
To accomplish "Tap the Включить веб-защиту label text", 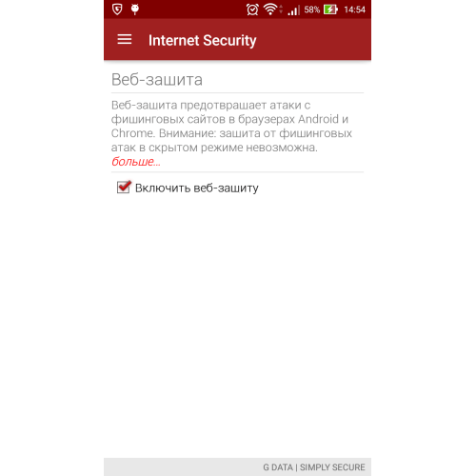I will coord(197,188).
